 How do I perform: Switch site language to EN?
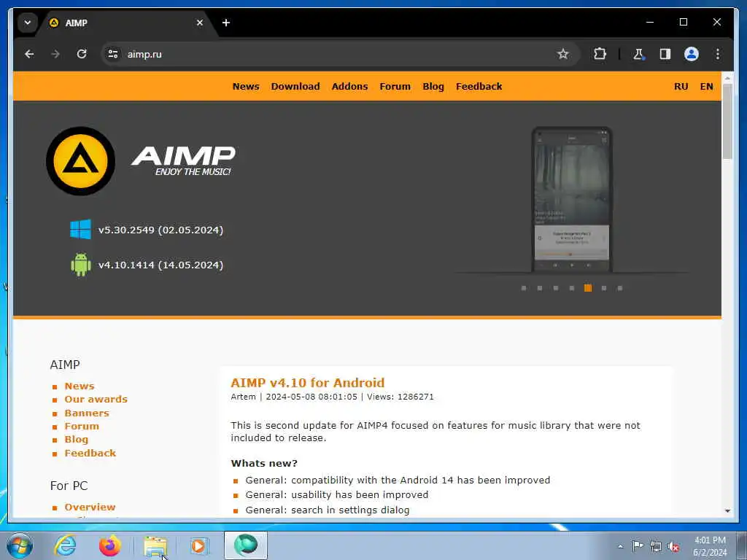pyautogui.click(x=706, y=87)
